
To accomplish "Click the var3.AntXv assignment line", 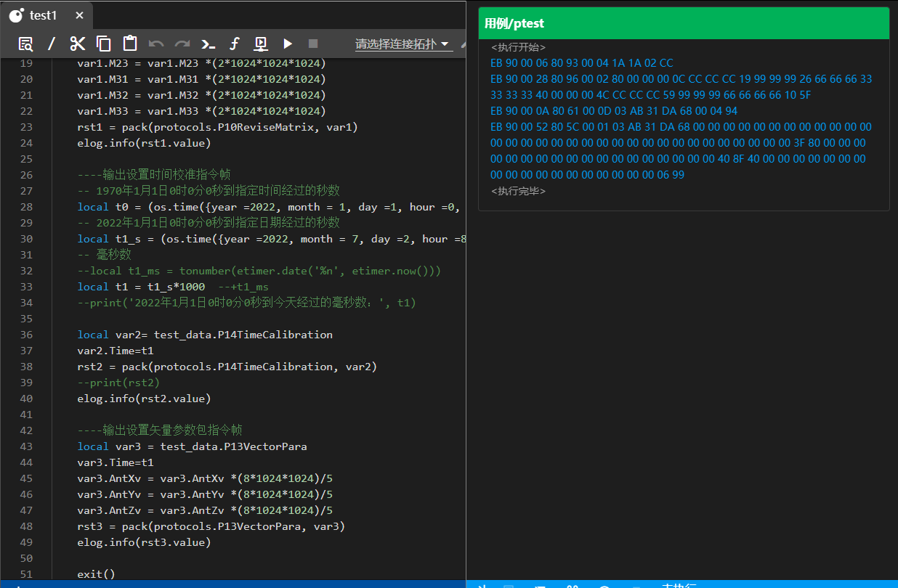I will click(205, 478).
